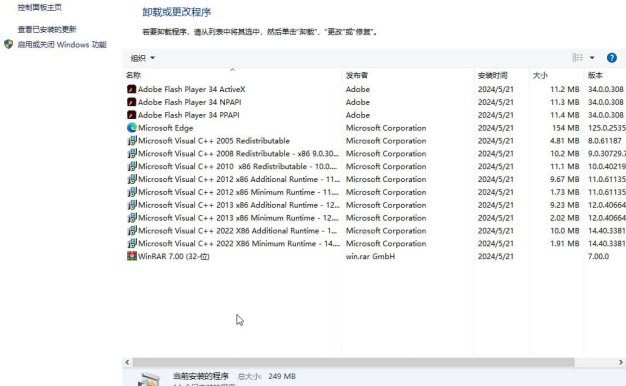Screen dimensions: 626x386
Task: Click the Visual C++ 2022 X86 Minimum Runtime icon
Action: [x=132, y=243]
